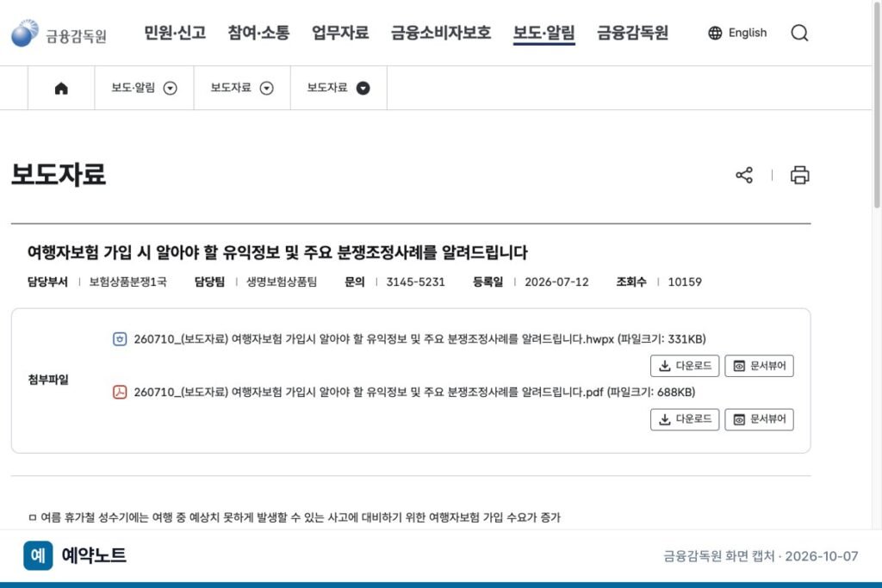882x588 pixels.
Task: Open the 금융소비자보호 menu
Action: (441, 33)
